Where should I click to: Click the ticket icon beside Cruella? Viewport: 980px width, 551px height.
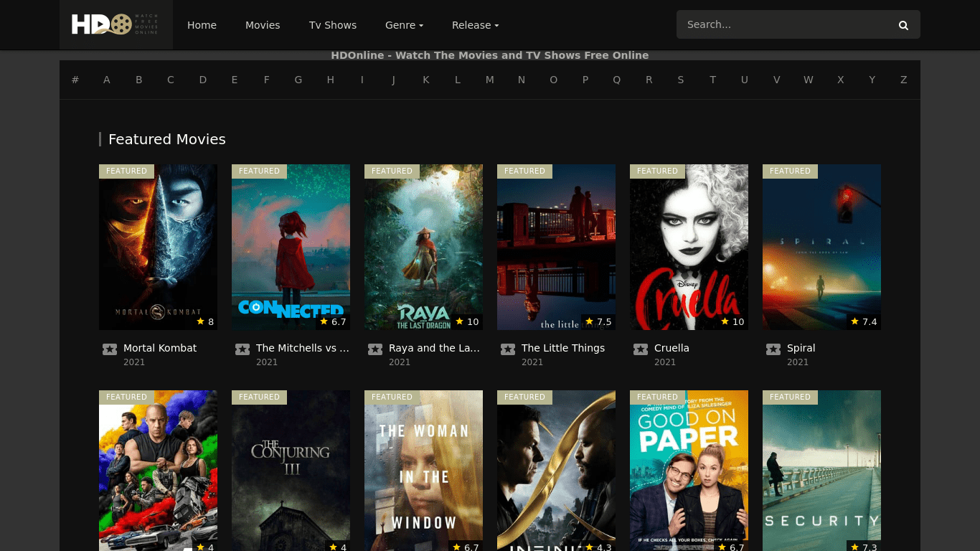click(x=641, y=349)
